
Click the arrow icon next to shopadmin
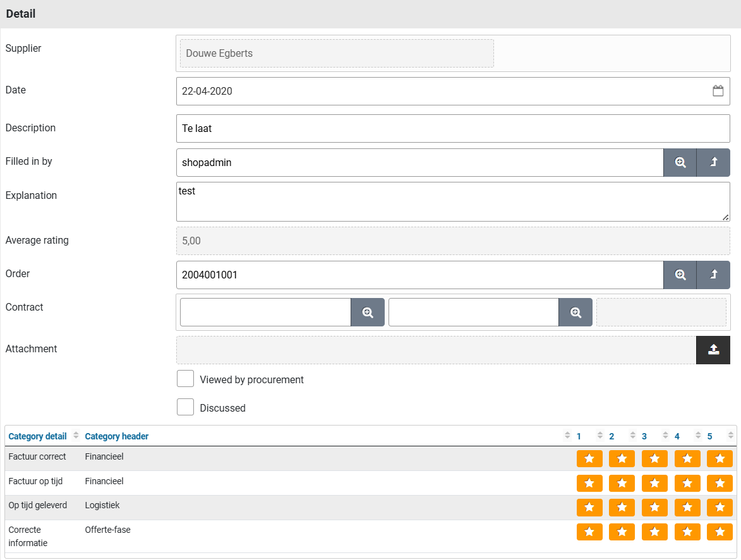click(x=713, y=162)
